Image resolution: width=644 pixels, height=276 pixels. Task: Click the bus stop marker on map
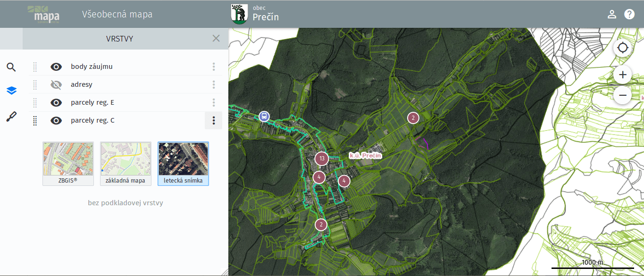(x=264, y=116)
